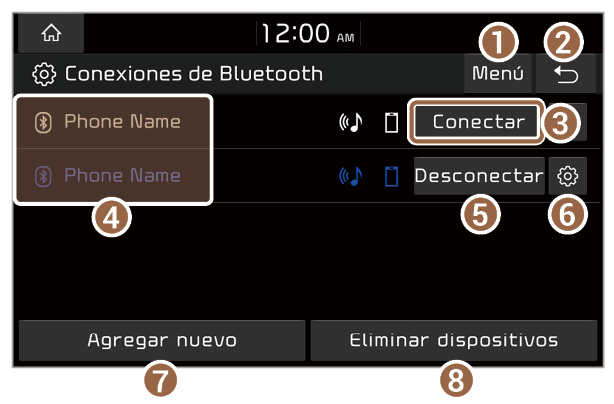Click the 12:00 AM clock display
Screen dimensions: 614x404
(308, 33)
